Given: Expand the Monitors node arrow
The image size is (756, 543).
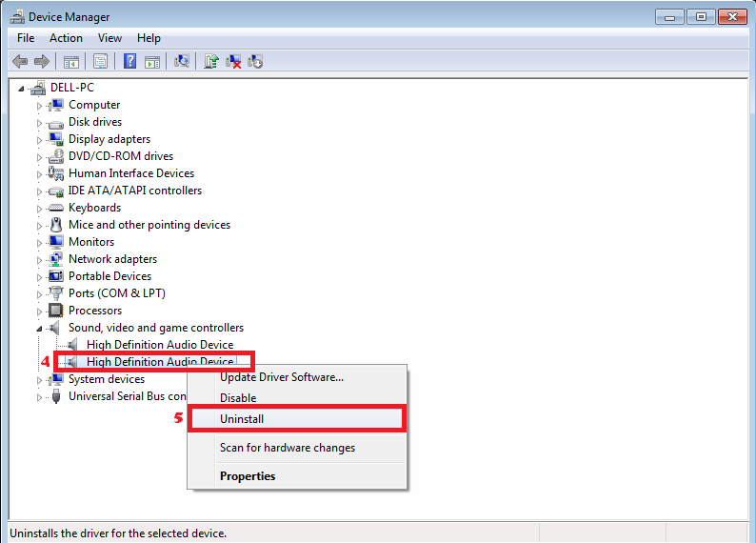Looking at the screenshot, I should point(40,243).
